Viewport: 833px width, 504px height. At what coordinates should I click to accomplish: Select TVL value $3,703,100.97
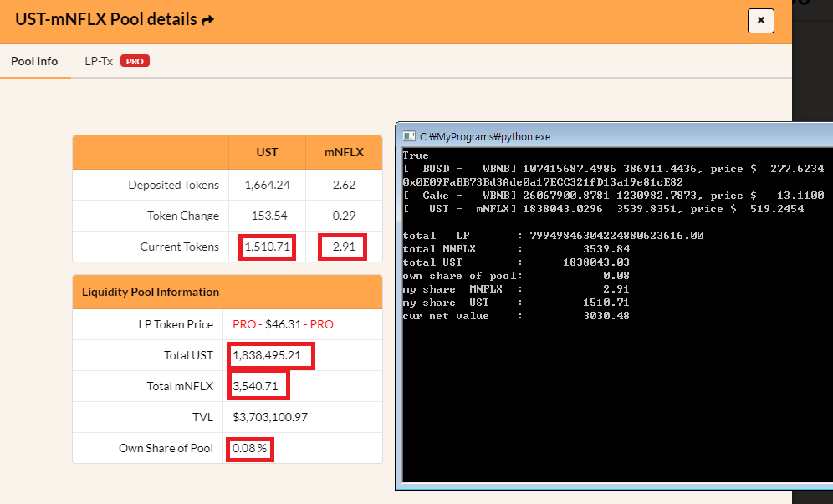tap(270, 417)
